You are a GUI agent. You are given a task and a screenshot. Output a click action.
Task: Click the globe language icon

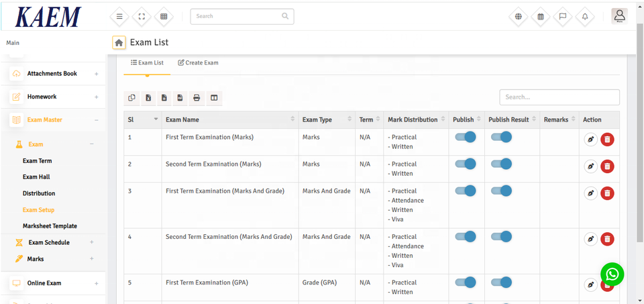518,16
